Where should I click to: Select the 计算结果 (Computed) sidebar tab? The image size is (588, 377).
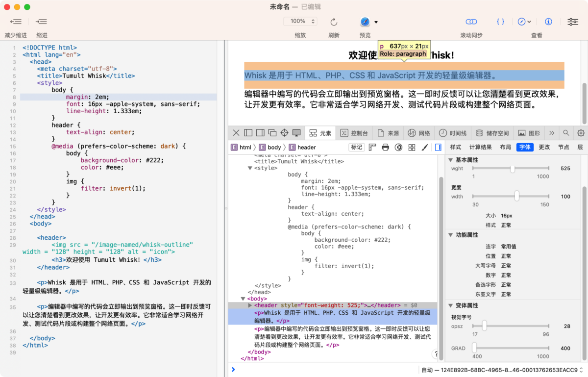tap(481, 147)
